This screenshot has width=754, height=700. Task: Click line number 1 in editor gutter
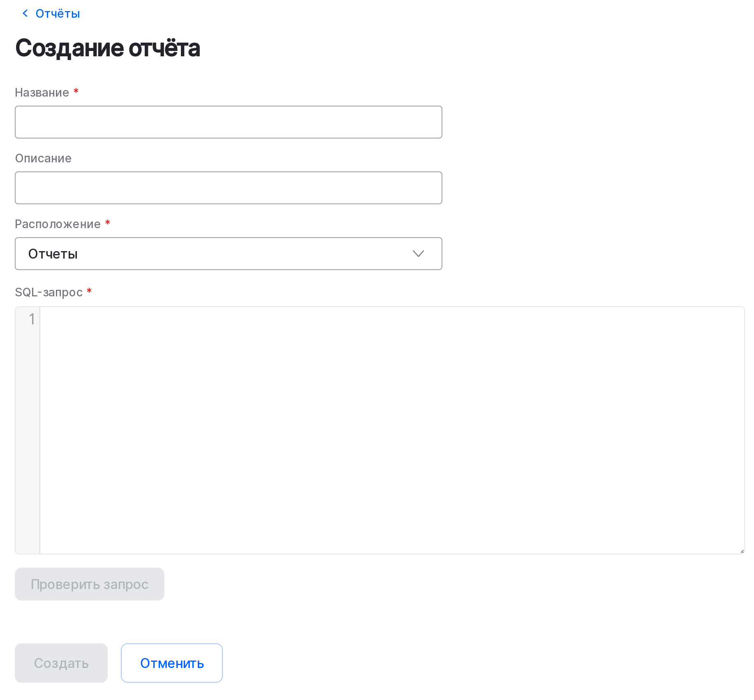[x=32, y=319]
